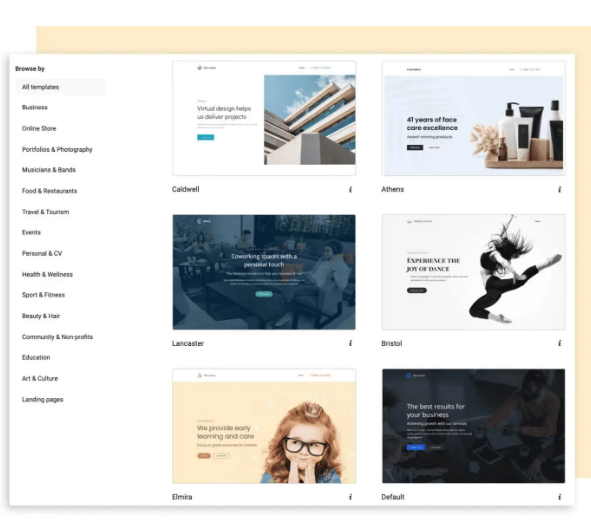This screenshot has height=524, width=591.
Task: Open the Bristol dance template thumbnail
Action: 473,272
